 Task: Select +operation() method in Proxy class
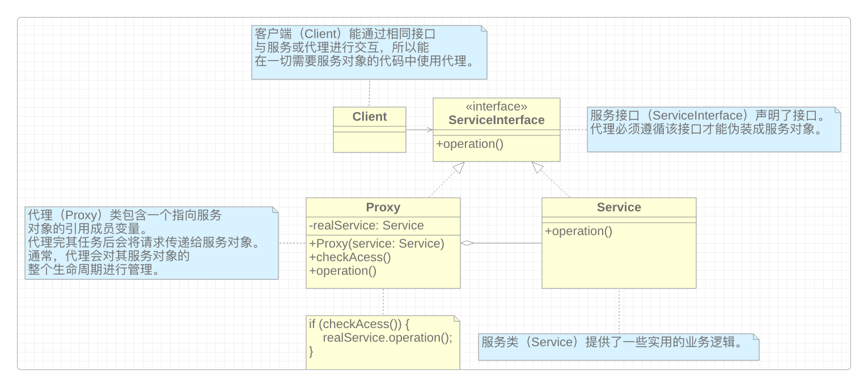point(343,271)
